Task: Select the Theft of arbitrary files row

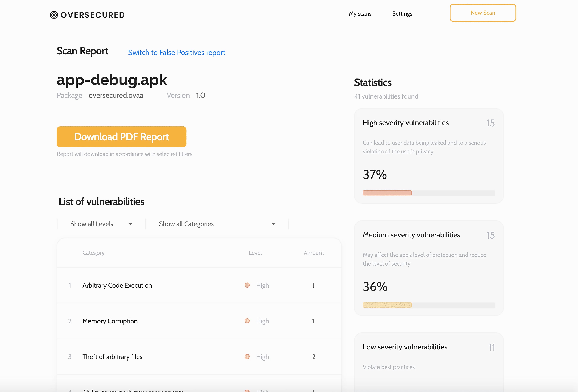Action: (112, 357)
